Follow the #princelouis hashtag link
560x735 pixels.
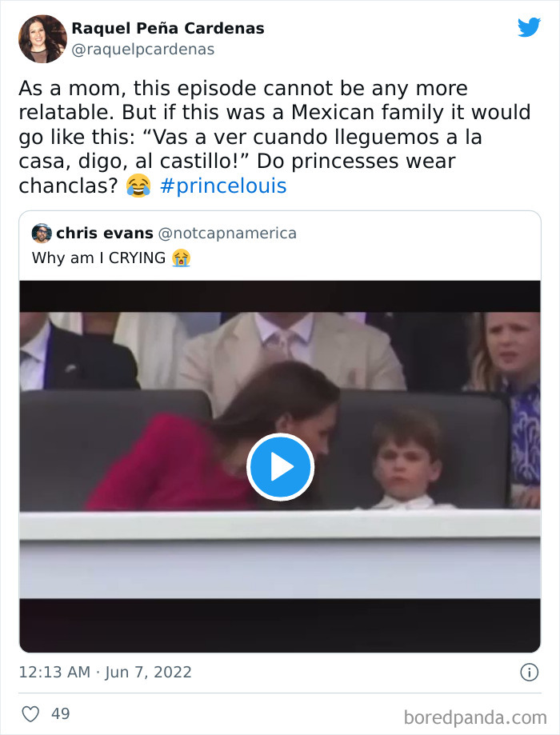point(222,186)
